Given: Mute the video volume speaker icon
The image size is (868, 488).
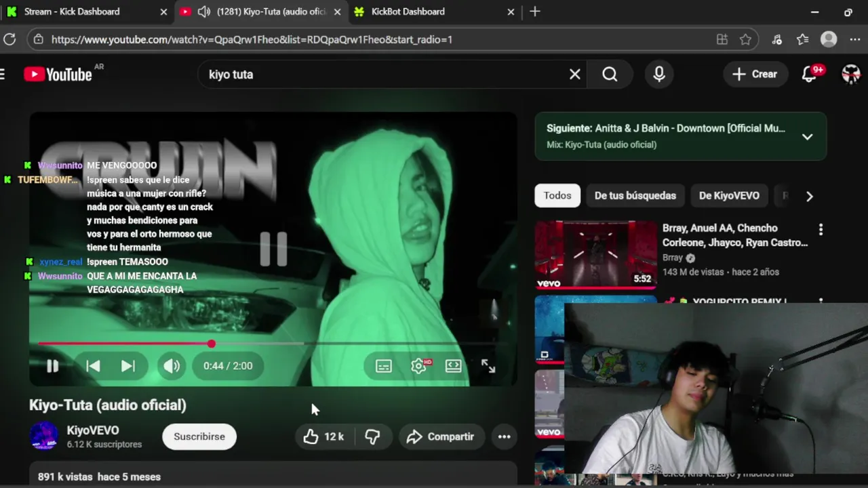Looking at the screenshot, I should click(x=171, y=366).
